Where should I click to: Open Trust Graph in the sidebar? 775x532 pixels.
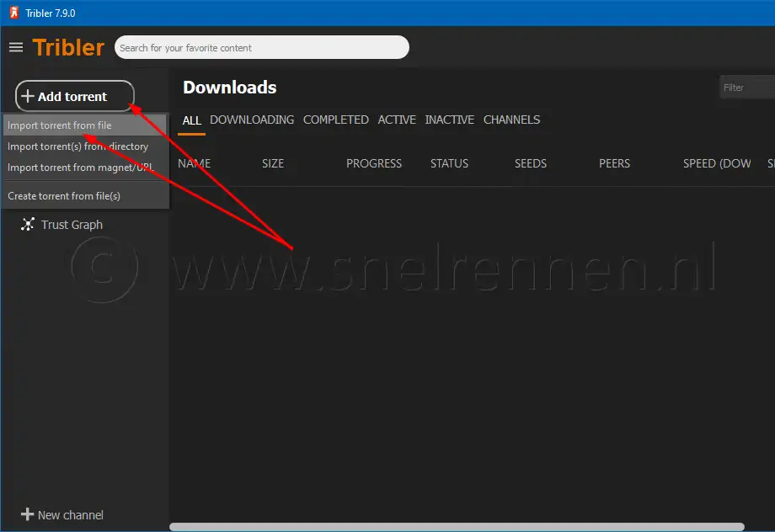coord(72,225)
